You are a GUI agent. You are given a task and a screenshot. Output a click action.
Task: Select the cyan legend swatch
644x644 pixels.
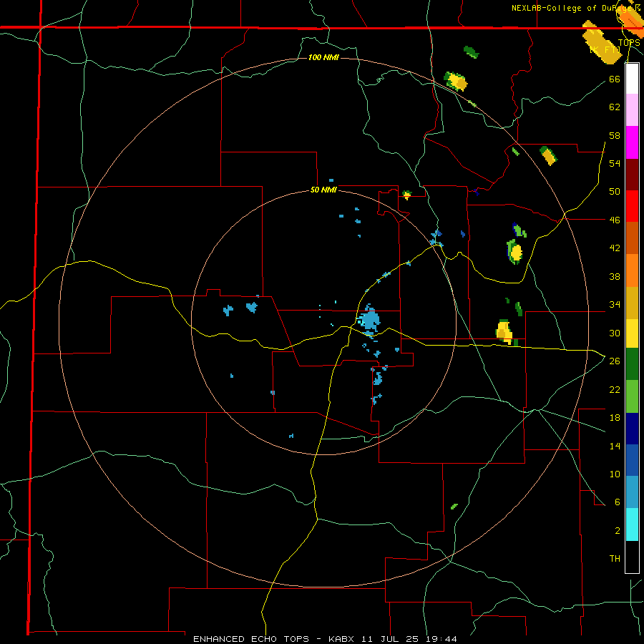(x=632, y=525)
